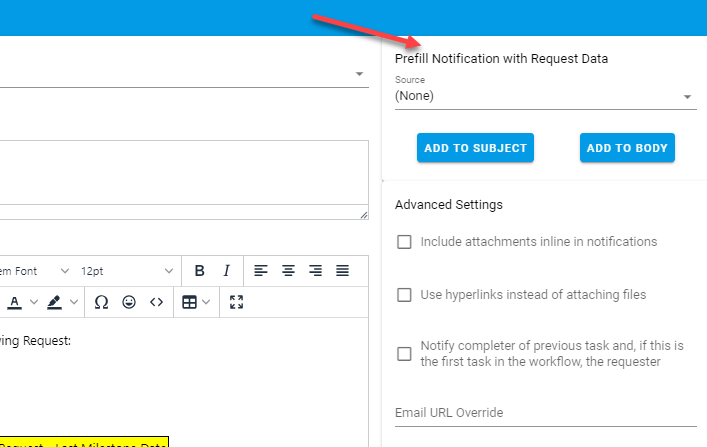This screenshot has width=707, height=447.
Task: Open source code view icon
Action: click(156, 301)
